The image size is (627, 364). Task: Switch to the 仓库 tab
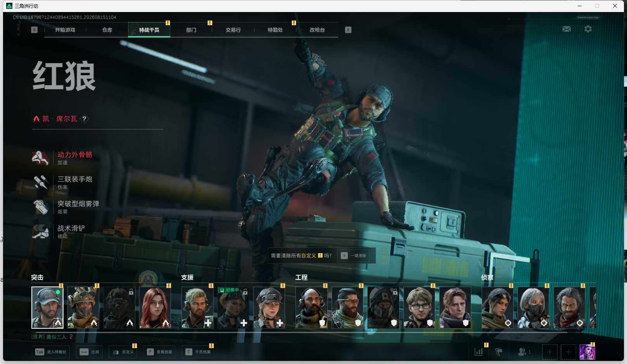coord(107,30)
